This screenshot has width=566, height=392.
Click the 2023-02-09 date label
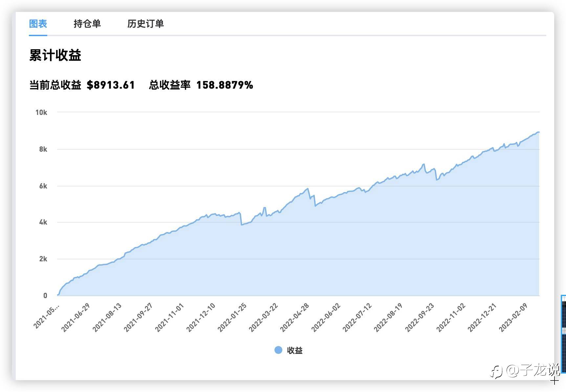pyautogui.click(x=513, y=317)
